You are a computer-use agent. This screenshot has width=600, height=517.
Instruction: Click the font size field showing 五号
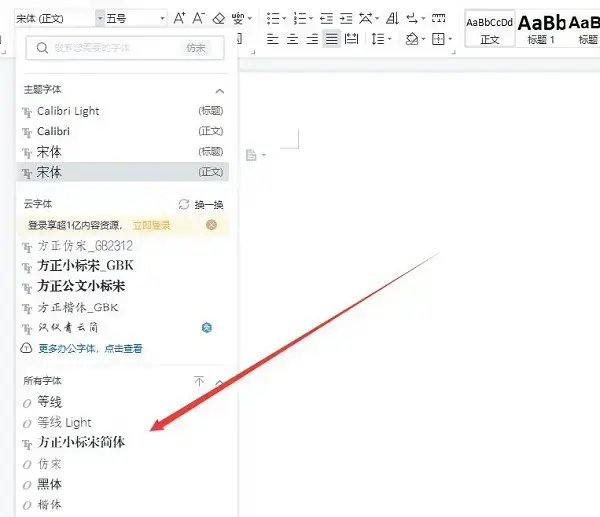pyautogui.click(x=132, y=18)
